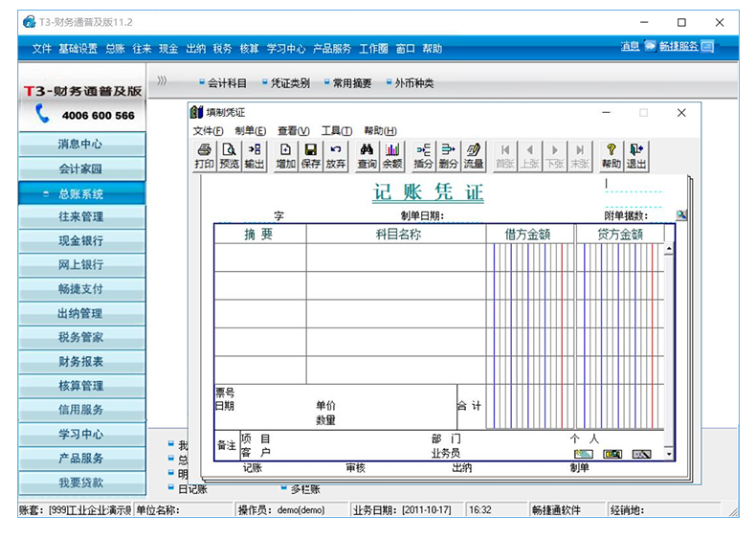The image size is (756, 539).
Task: Click the lookup icon beside 附单据数
Action: (x=681, y=215)
